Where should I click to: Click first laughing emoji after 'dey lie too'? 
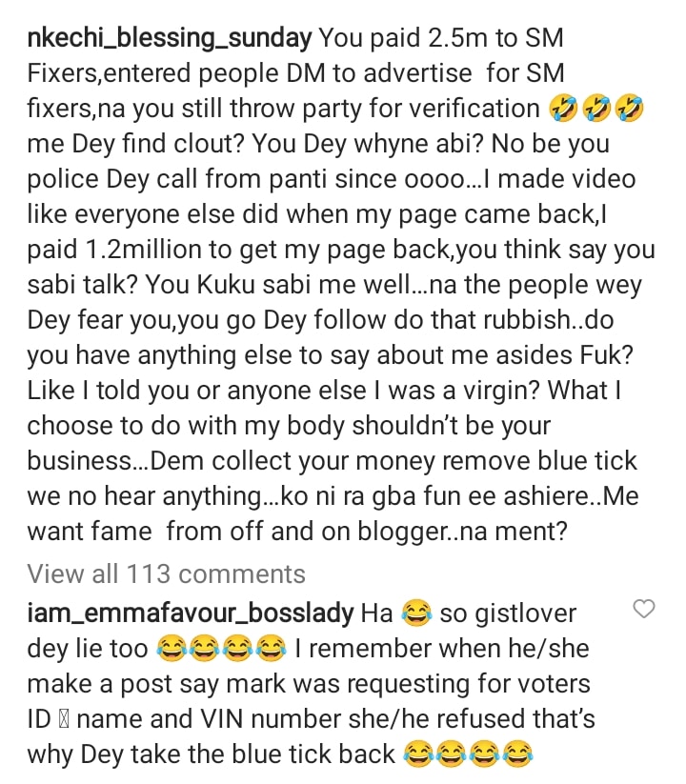[170, 651]
